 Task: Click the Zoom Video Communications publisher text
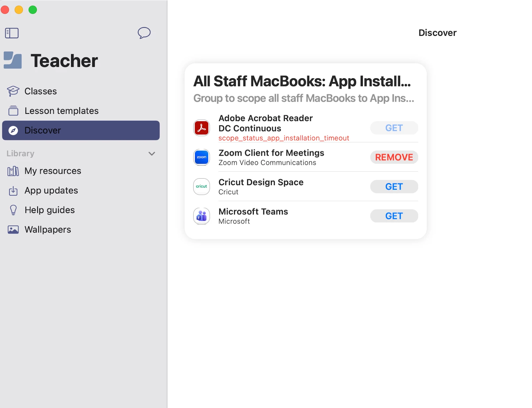pyautogui.click(x=267, y=163)
